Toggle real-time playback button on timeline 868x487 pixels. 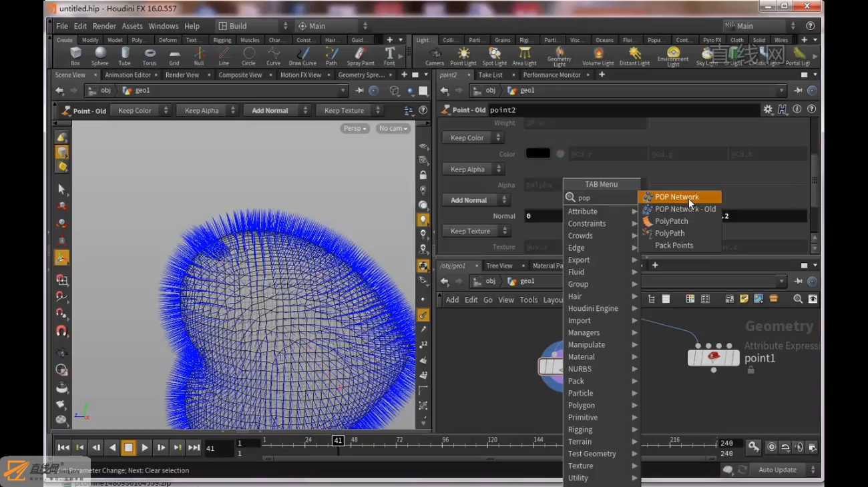pyautogui.click(x=772, y=447)
